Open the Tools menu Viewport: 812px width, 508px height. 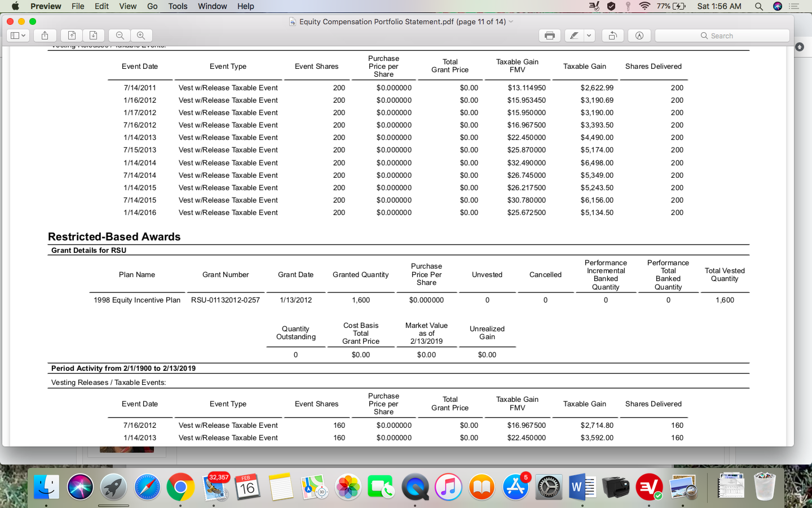click(x=178, y=6)
